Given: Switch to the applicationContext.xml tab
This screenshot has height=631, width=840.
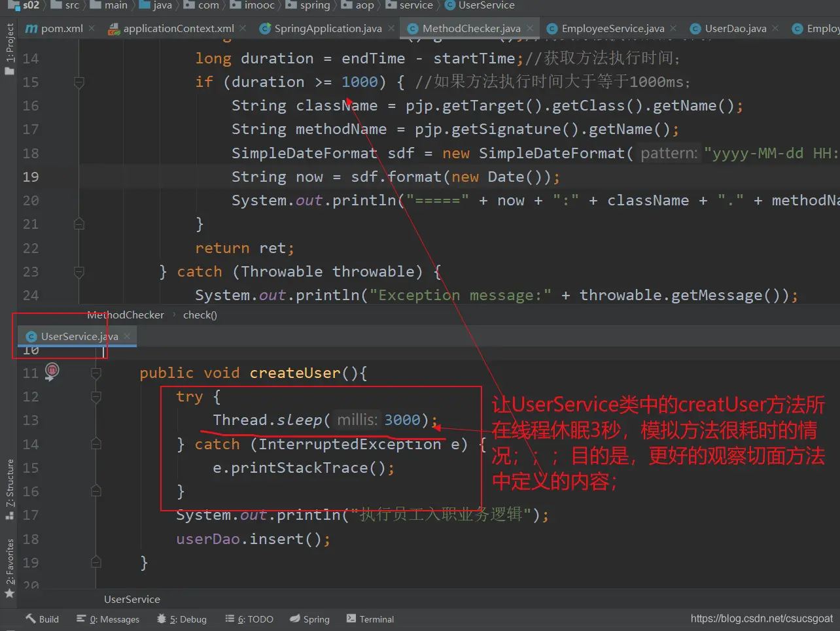Looking at the screenshot, I should (x=178, y=28).
